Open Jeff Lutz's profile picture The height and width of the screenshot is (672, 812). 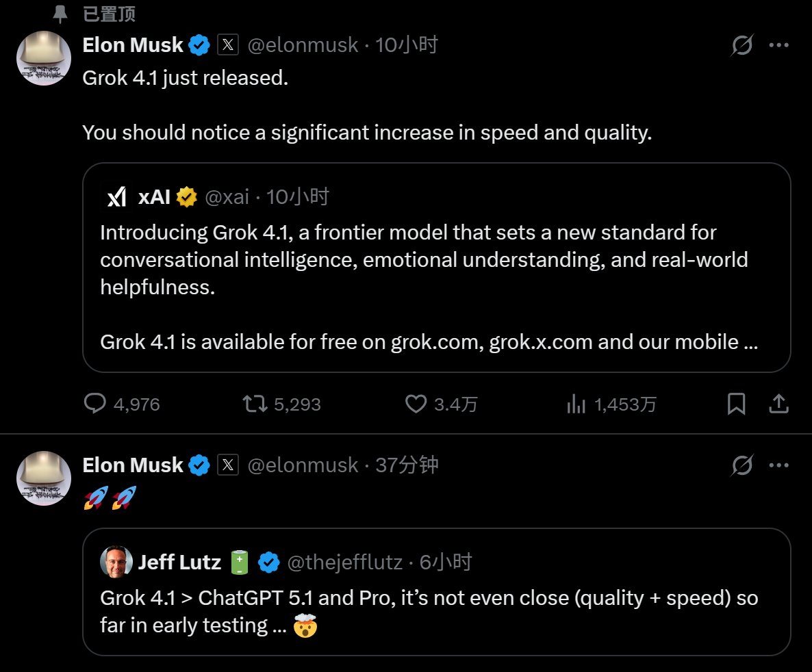point(117,563)
